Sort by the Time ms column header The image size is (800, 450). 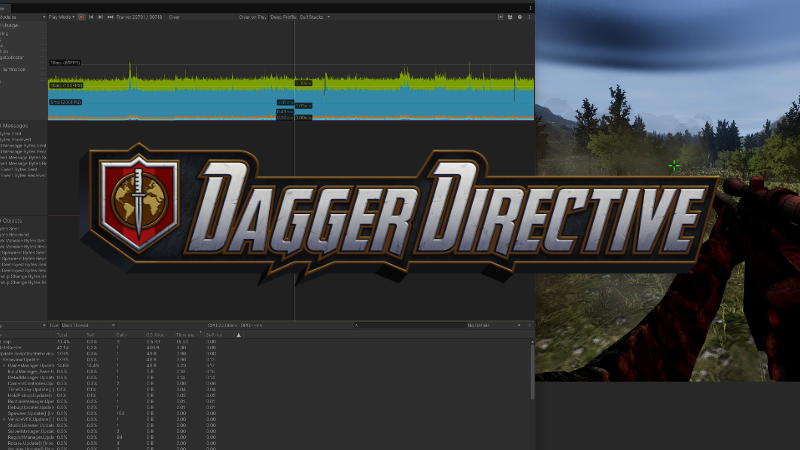tap(185, 335)
